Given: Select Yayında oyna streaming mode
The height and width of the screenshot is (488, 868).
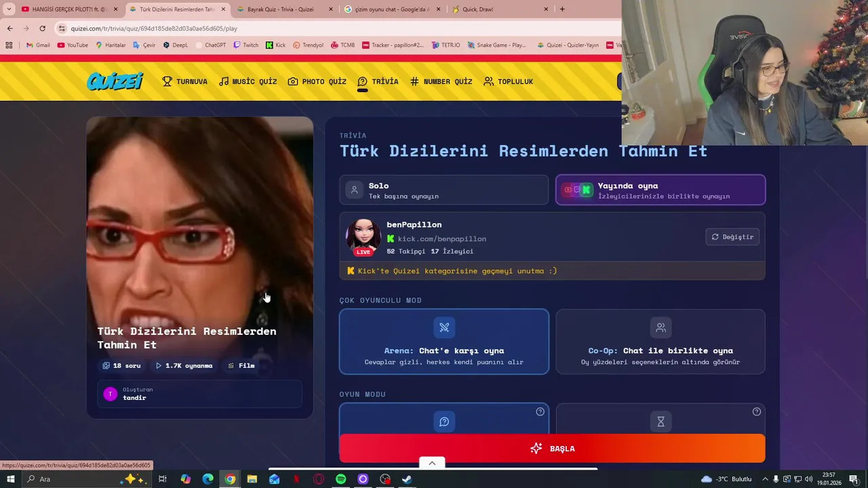Looking at the screenshot, I should pos(660,190).
